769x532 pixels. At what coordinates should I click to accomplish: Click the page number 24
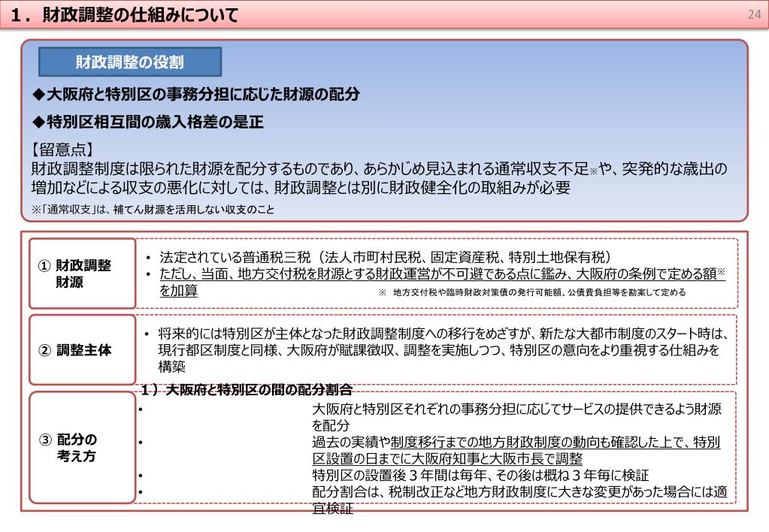754,14
